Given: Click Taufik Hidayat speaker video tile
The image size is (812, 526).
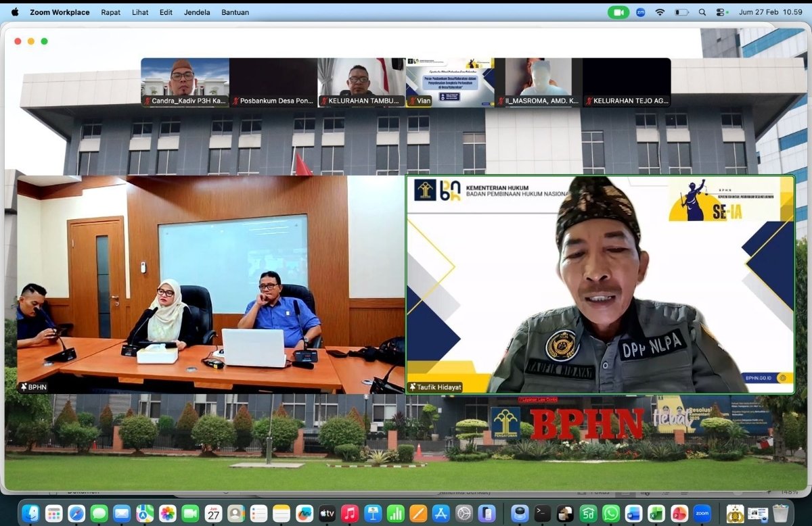Looking at the screenshot, I should coord(600,285).
